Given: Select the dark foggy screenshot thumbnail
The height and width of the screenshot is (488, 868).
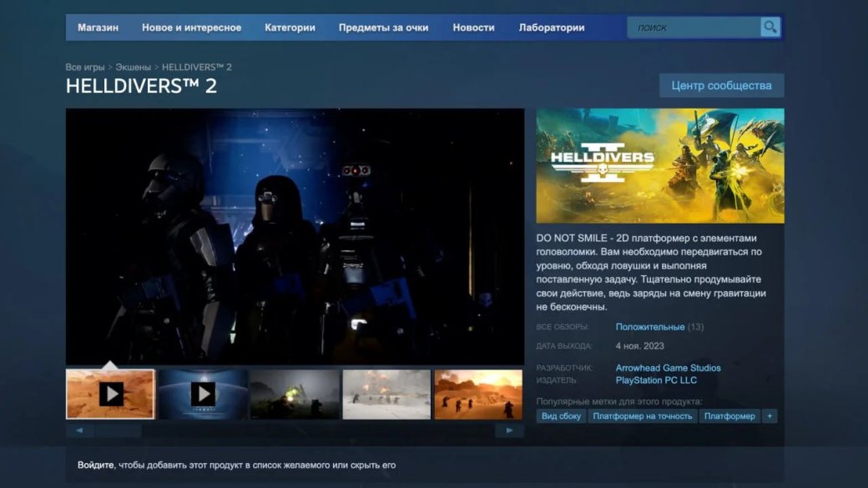Looking at the screenshot, I should click(295, 395).
